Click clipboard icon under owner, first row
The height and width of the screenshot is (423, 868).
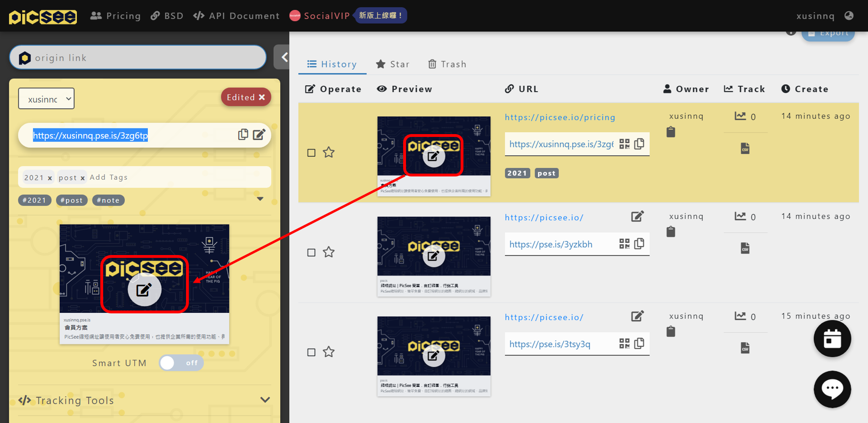(x=671, y=132)
